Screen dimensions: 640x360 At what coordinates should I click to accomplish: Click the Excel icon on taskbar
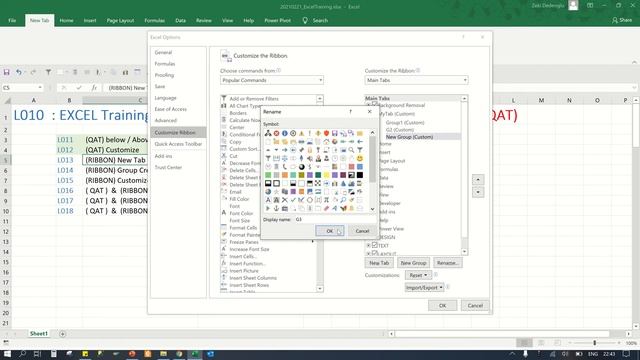coord(195,354)
